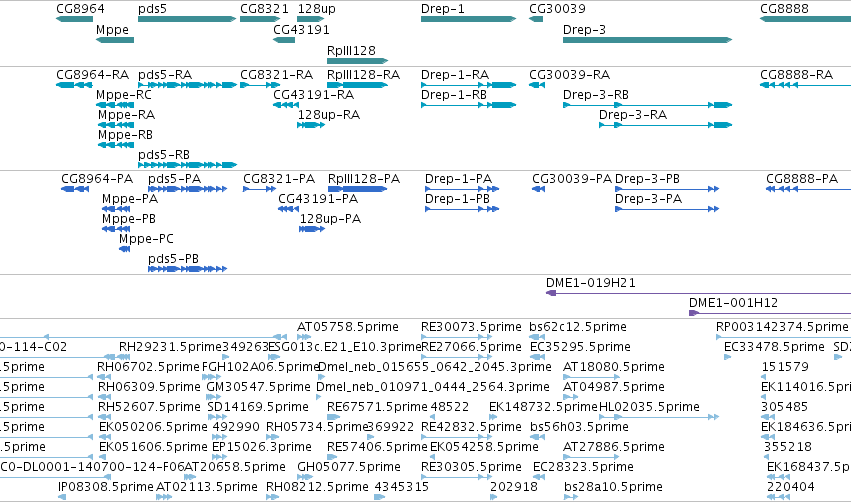Select the CG43191-PA protein feature
This screenshot has width=851, height=502.
pyautogui.click(x=289, y=209)
